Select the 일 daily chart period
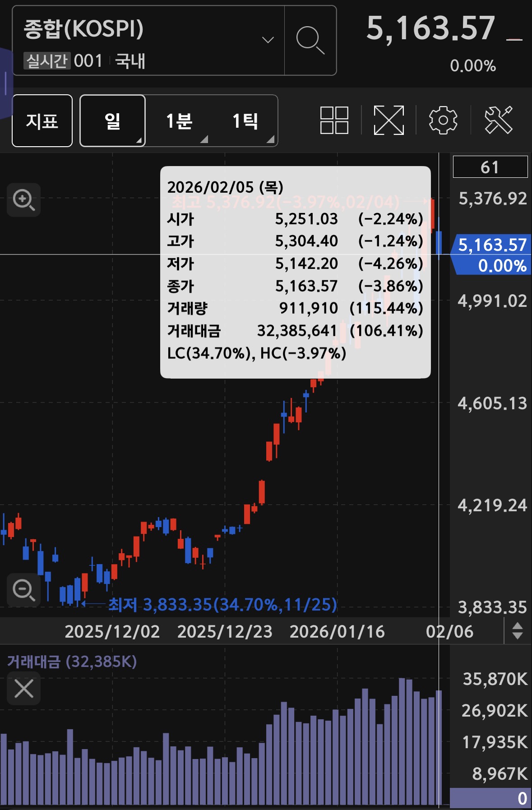532x810 pixels. [x=112, y=120]
